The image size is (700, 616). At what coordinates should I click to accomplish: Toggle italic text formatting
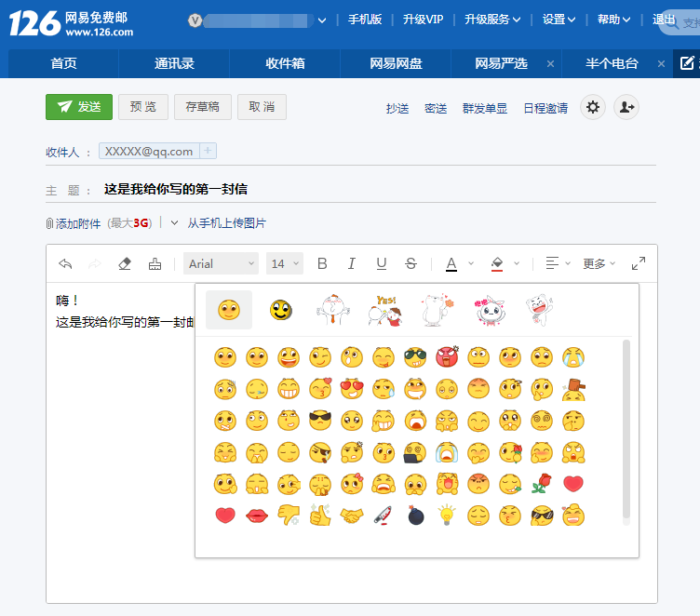(x=352, y=264)
